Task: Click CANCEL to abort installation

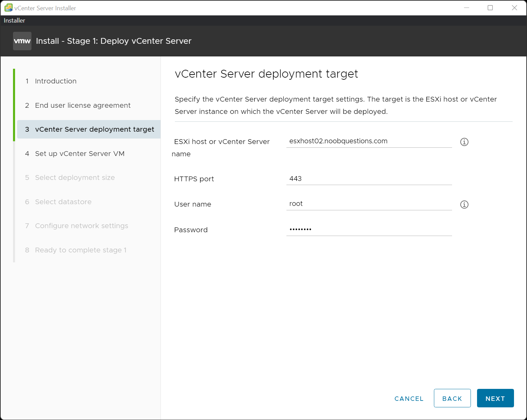Action: coord(409,398)
